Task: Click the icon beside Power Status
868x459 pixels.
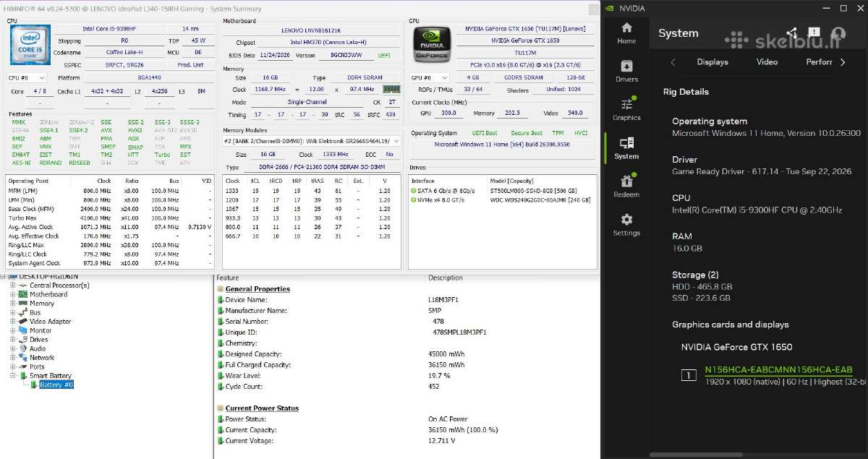Action: coord(220,419)
